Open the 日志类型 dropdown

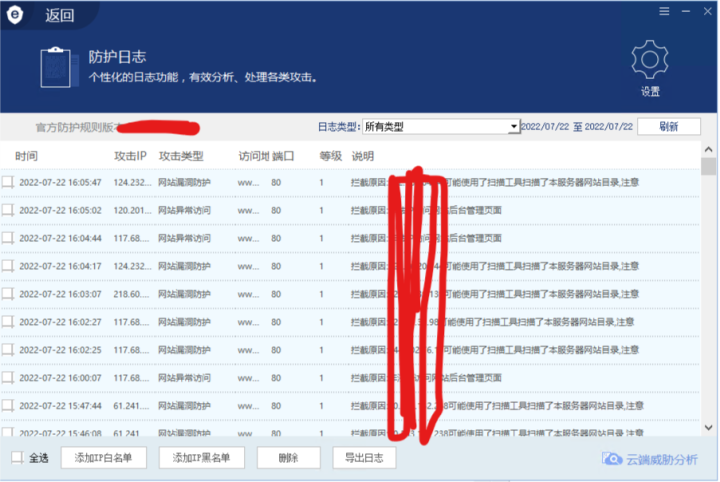(x=441, y=127)
